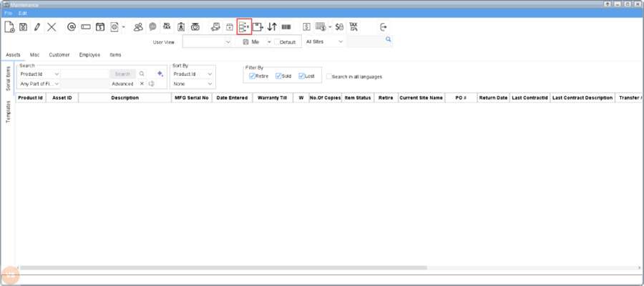Create a new record with the New icon
This screenshot has width=644, height=286.
pos(10,27)
